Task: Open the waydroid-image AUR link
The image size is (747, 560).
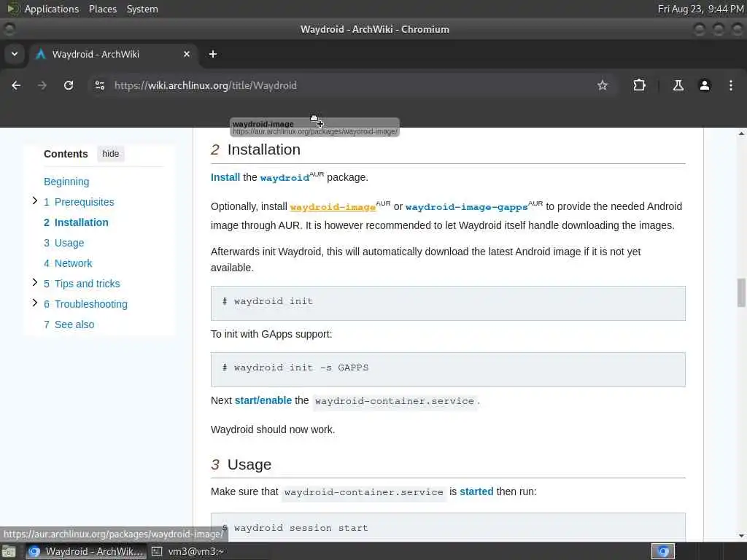Action: click(x=333, y=207)
